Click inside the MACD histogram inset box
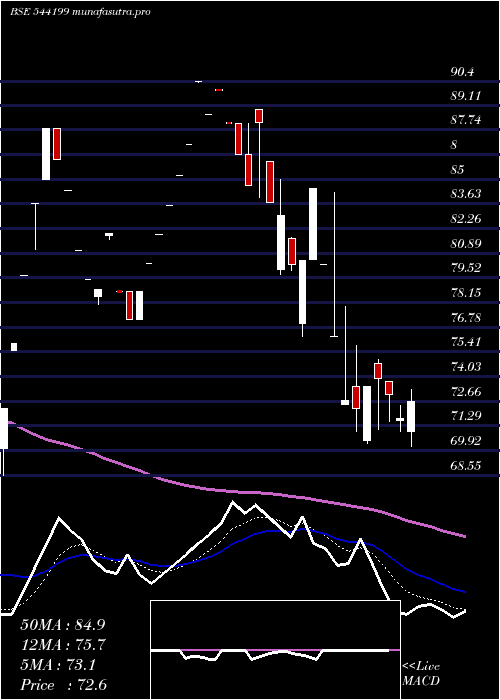This screenshot has height=700, width=500. point(275,650)
